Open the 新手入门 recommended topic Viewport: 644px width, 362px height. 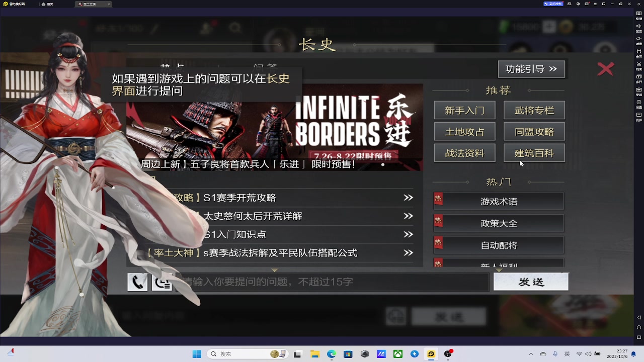point(464,110)
